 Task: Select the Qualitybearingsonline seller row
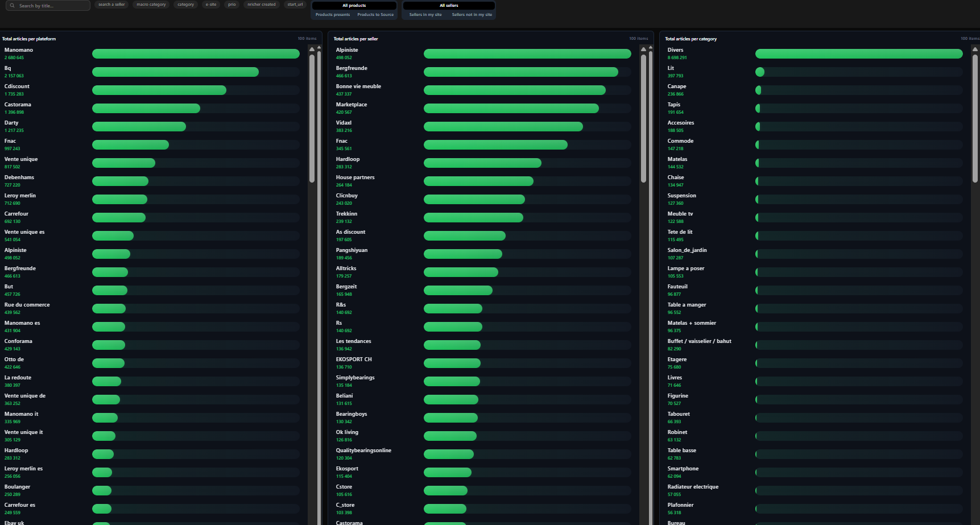click(483, 454)
